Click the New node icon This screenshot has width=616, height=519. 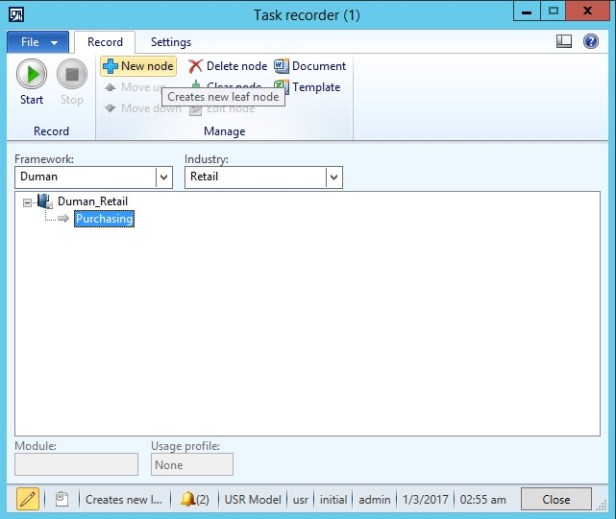[110, 66]
